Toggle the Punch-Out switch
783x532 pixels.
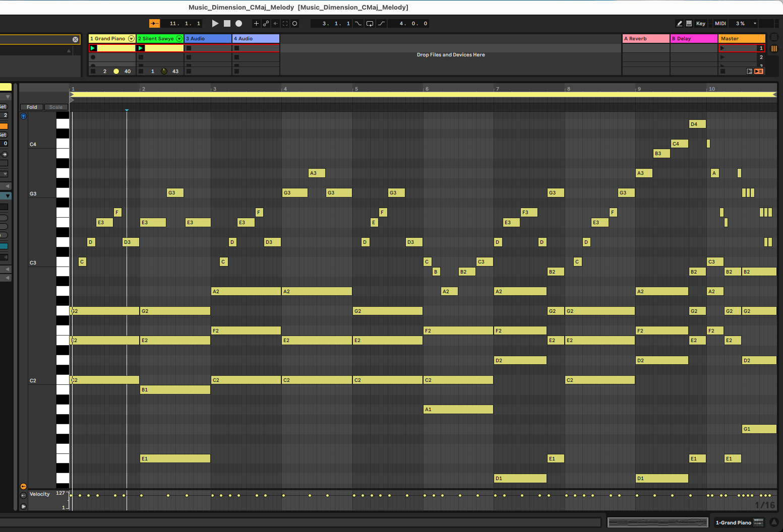[x=381, y=23]
